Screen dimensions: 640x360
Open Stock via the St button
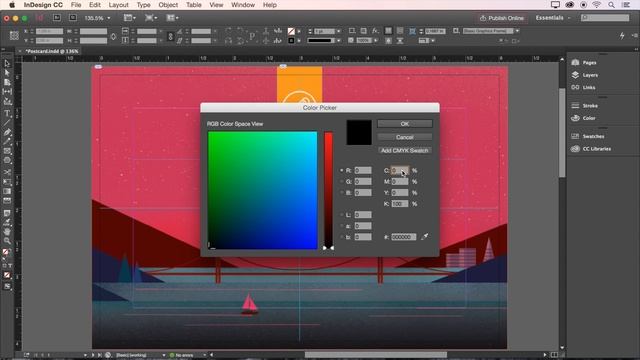point(73,18)
